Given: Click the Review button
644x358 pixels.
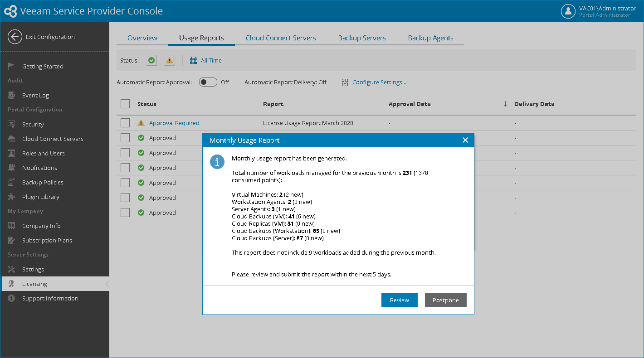Looking at the screenshot, I should 400,300.
